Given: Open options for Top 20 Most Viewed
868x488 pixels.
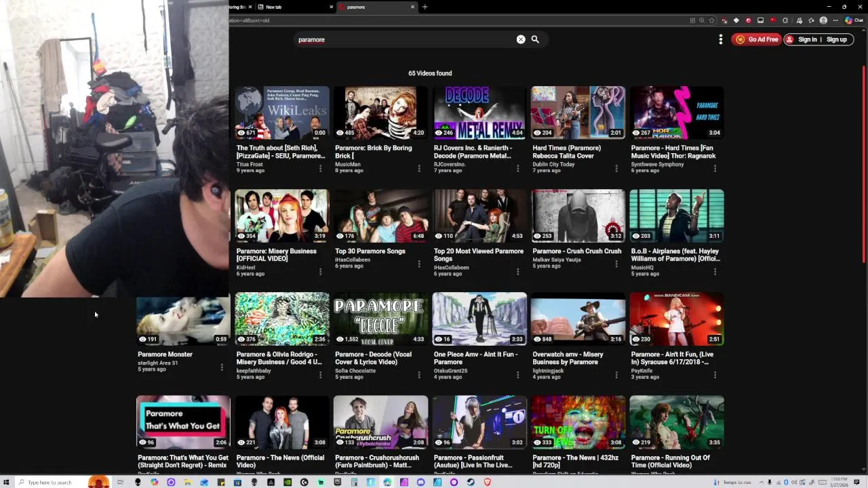Looking at the screenshot, I should [517, 271].
